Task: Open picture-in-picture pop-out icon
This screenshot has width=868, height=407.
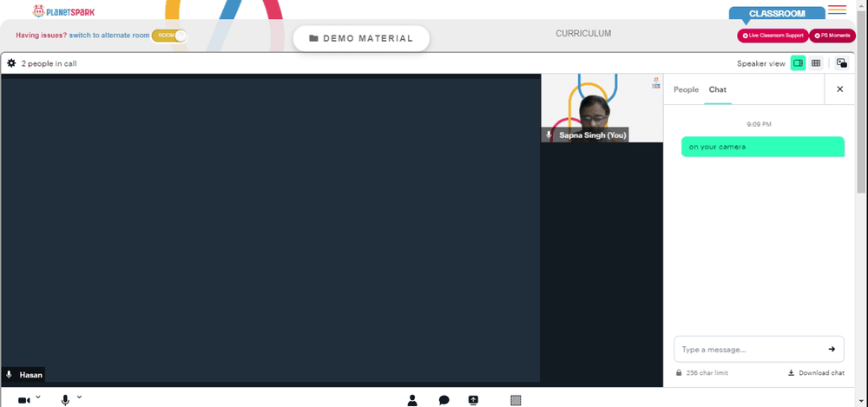Action: [841, 63]
